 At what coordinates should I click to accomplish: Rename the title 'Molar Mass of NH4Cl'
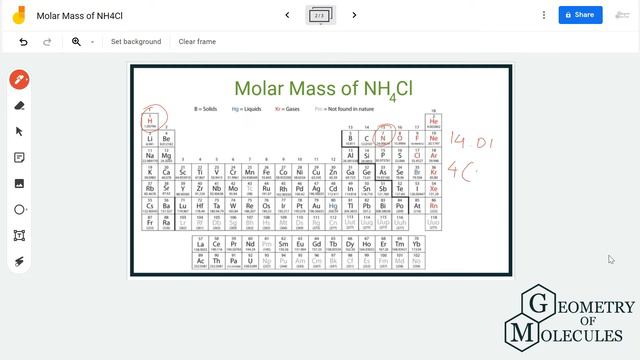80,16
